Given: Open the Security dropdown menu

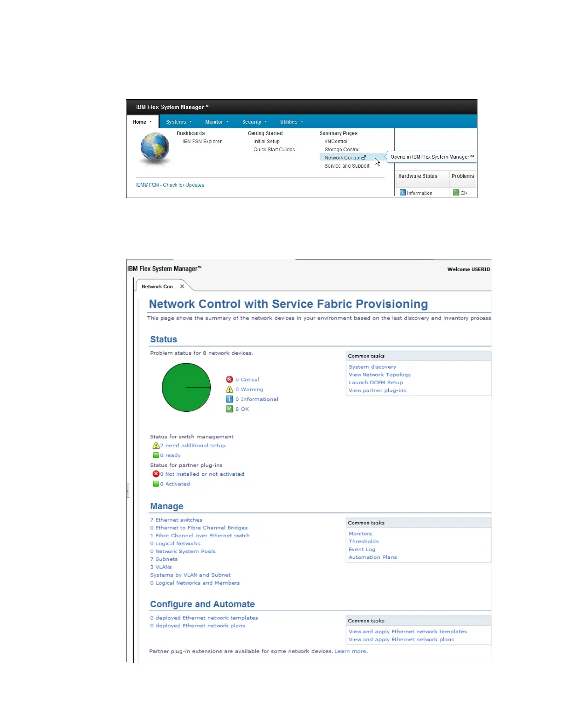Looking at the screenshot, I should pyautogui.click(x=254, y=122).
